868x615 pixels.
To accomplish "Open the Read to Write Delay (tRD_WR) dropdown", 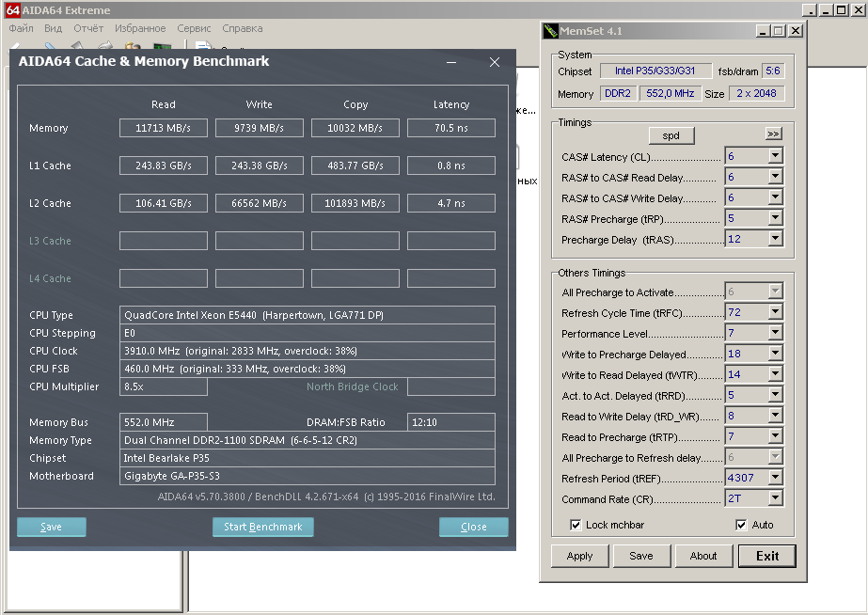I will click(775, 416).
